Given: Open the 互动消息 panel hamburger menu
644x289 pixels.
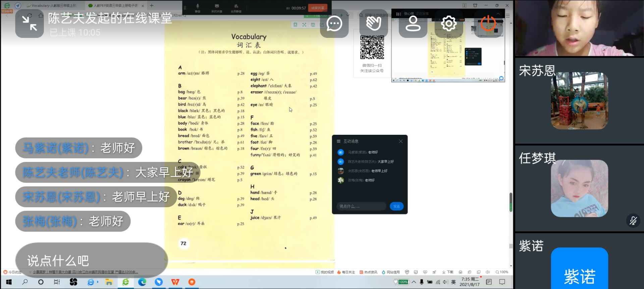Looking at the screenshot, I should click(338, 141).
